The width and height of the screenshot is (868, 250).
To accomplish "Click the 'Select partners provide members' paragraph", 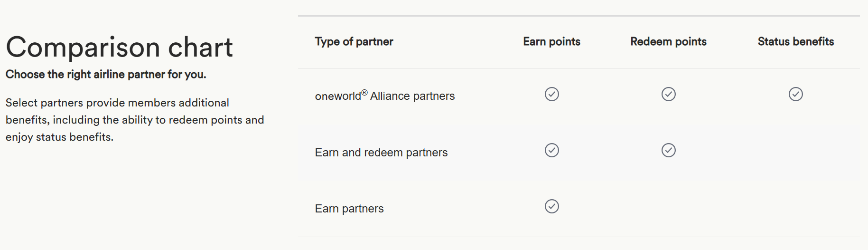I will [135, 120].
